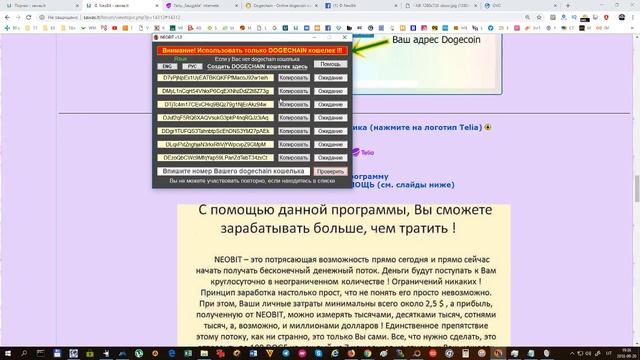Viewport: 640px width, 360px height.
Task: Bookmark this page with the star icon
Action: pyautogui.click(x=539, y=18)
